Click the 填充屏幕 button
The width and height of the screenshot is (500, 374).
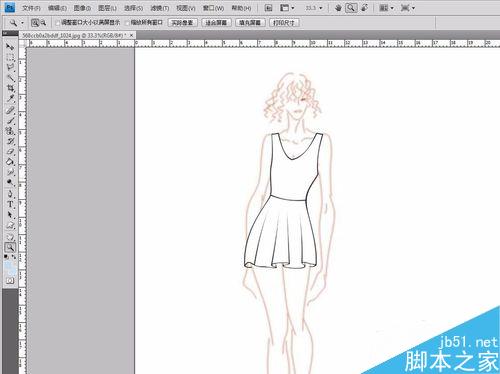(x=250, y=23)
